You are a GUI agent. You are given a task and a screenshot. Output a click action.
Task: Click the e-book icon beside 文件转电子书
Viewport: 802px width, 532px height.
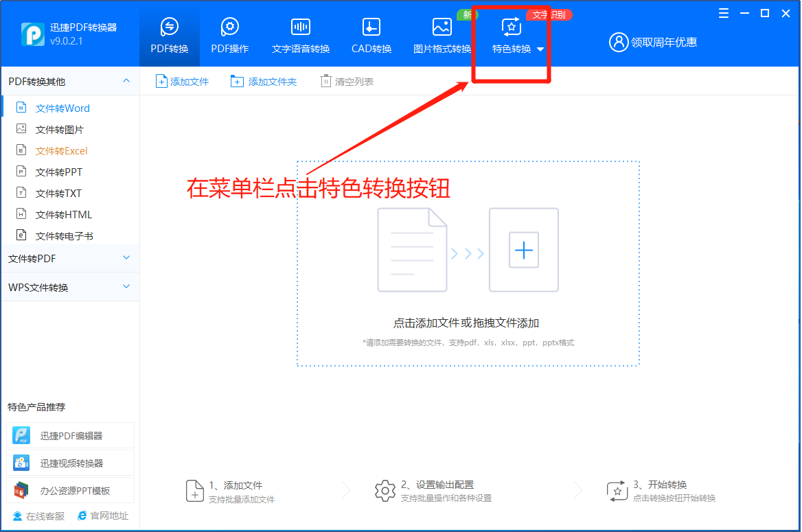coord(21,235)
